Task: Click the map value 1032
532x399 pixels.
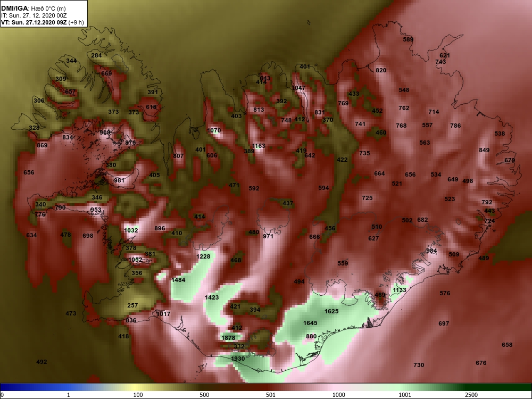Action: coord(131,230)
